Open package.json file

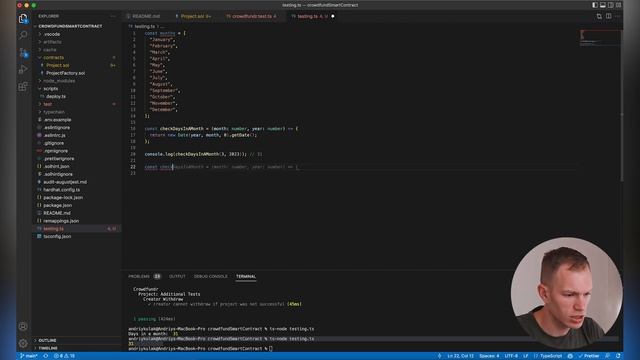[x=77, y=205]
